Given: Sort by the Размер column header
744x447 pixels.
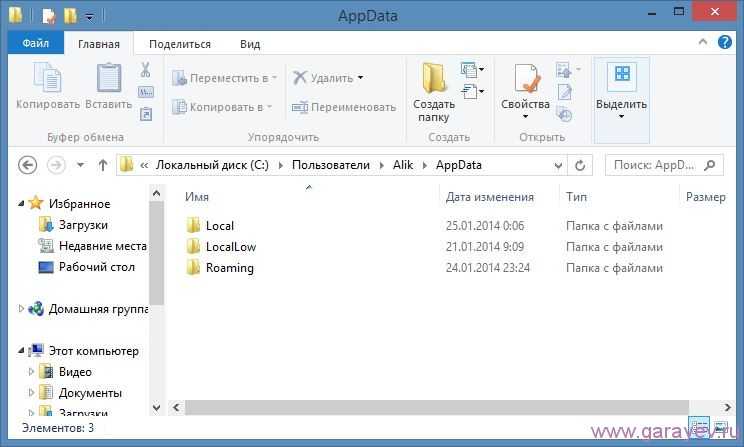Looking at the screenshot, I should tap(706, 197).
